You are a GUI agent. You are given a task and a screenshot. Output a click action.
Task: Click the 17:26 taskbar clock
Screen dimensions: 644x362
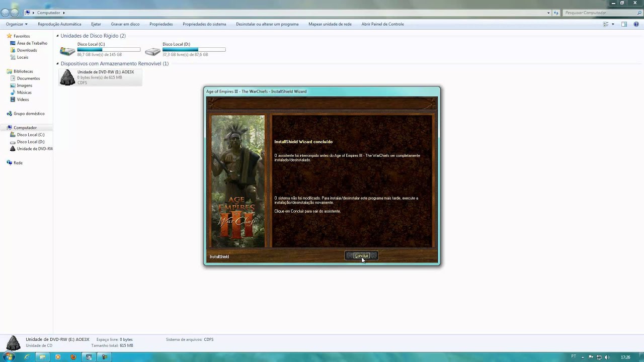pos(625,357)
